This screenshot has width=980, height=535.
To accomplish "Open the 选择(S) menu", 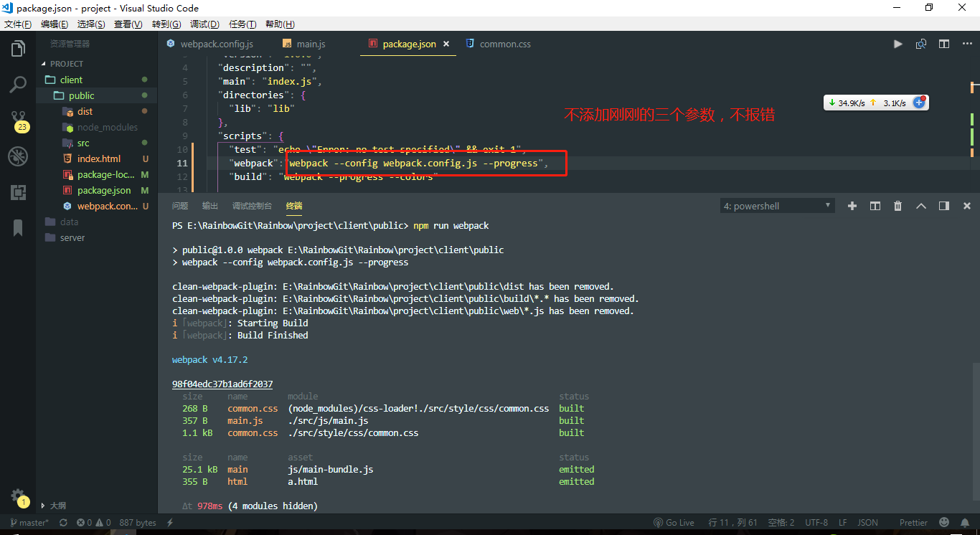I will (x=91, y=24).
